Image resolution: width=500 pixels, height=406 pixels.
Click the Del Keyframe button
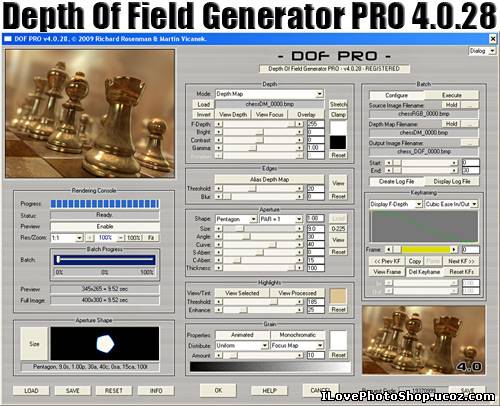coord(424,272)
